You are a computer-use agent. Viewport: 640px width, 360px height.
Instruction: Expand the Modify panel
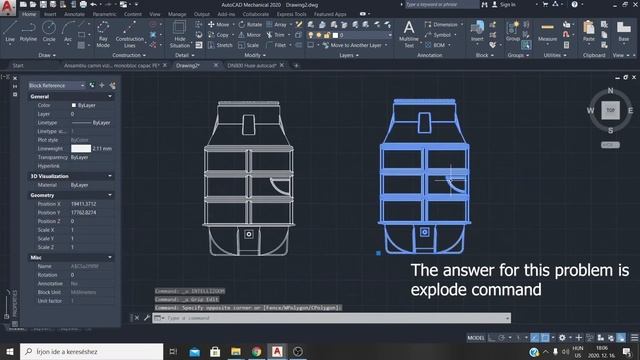pos(255,55)
